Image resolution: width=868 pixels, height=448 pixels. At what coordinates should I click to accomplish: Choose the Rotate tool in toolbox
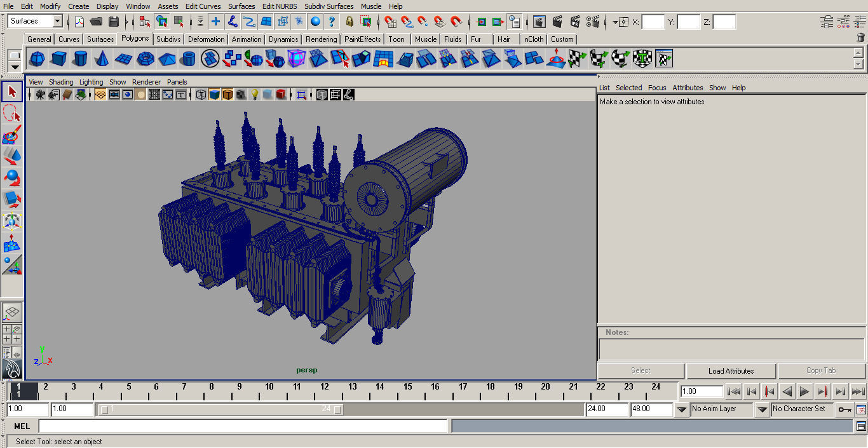click(12, 177)
